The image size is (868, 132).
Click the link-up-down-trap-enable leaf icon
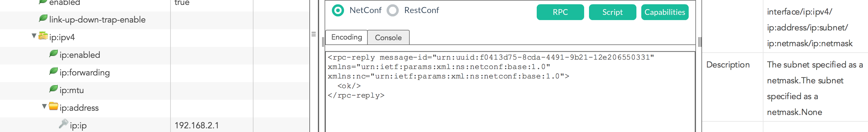(43, 18)
